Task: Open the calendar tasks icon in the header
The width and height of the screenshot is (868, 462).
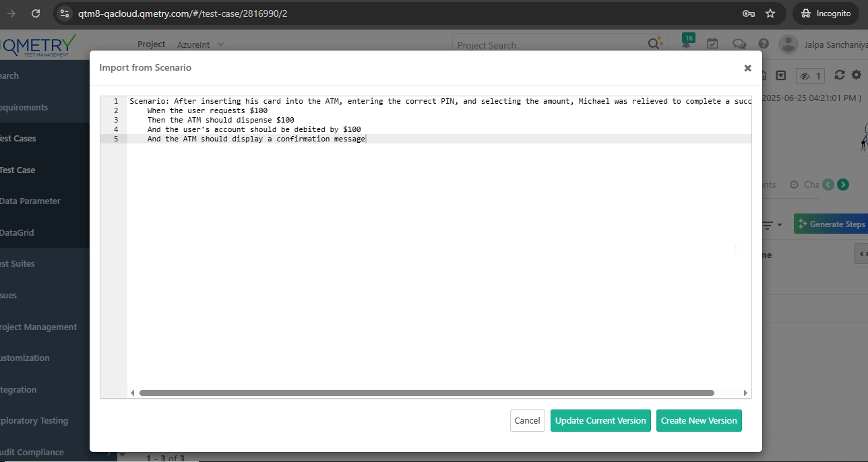Action: pyautogui.click(x=712, y=42)
